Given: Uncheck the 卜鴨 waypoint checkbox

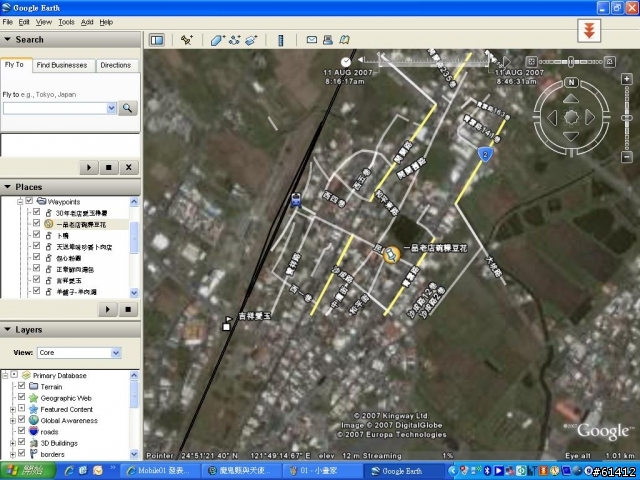Looking at the screenshot, I should click(x=36, y=235).
